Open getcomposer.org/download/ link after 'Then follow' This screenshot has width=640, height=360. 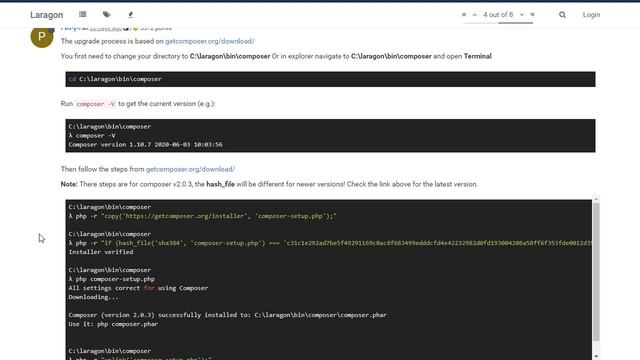pyautogui.click(x=190, y=169)
